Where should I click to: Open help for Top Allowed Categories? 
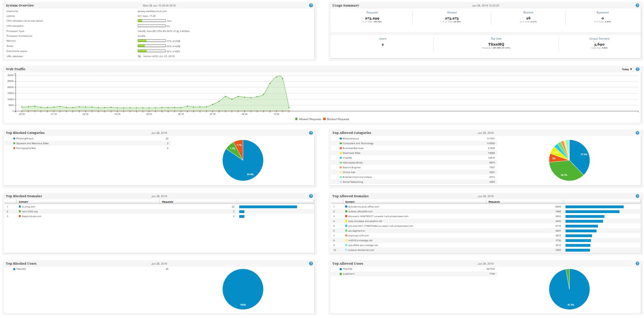(637, 133)
